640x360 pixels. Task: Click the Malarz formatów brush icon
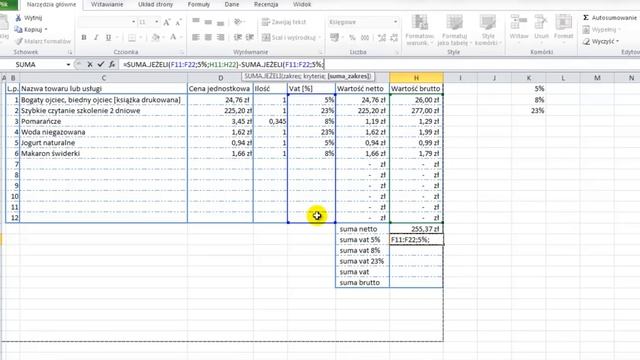[x=19, y=41]
